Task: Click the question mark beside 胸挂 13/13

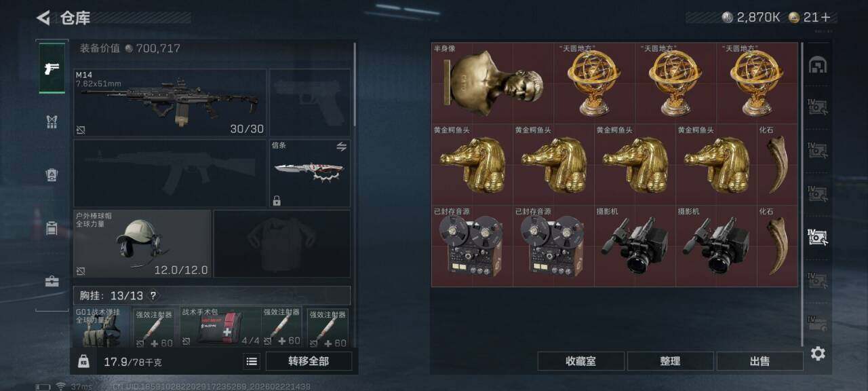Action: click(153, 296)
